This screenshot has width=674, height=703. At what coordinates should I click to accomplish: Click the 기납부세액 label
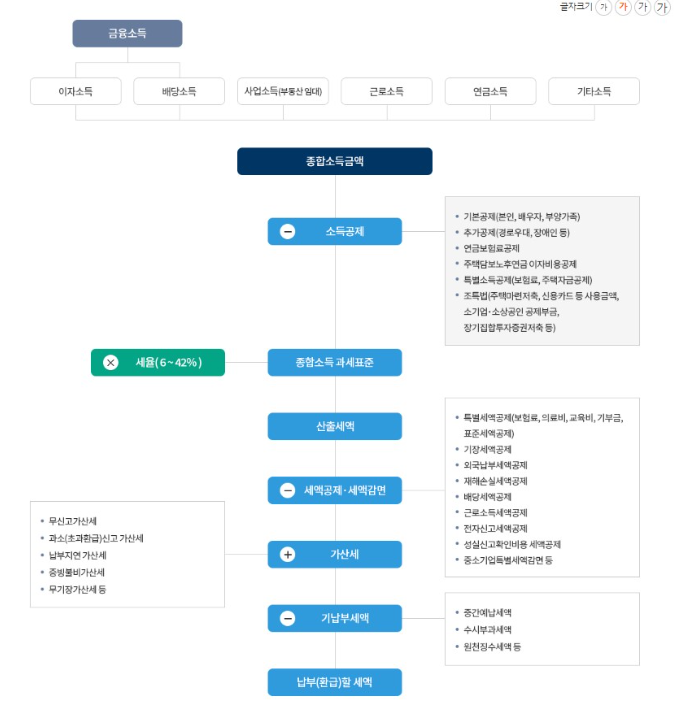(345, 618)
